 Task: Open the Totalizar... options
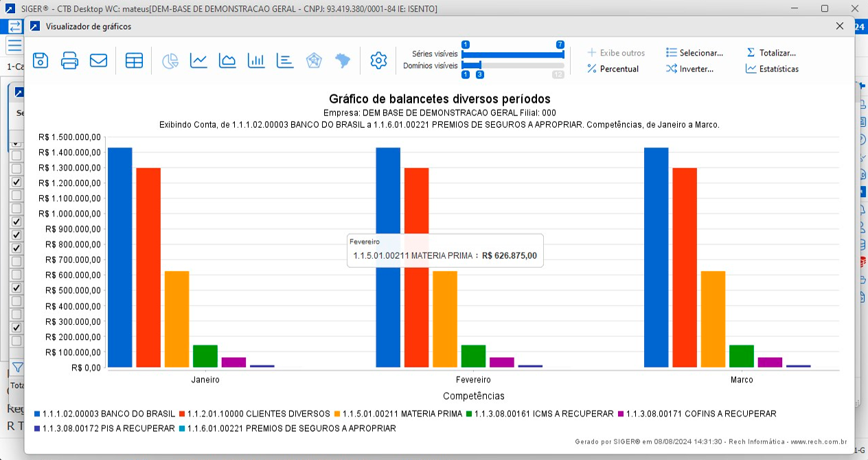(x=771, y=53)
